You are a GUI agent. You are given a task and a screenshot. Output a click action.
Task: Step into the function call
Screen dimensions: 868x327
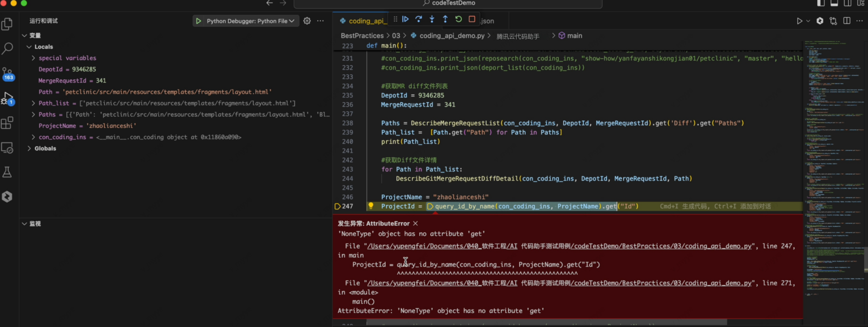point(432,19)
